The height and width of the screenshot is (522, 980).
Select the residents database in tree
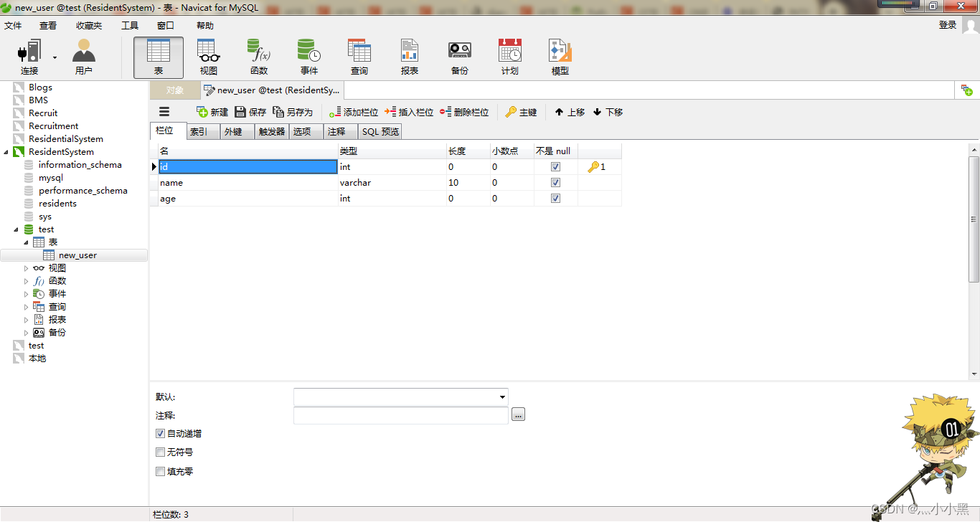57,204
